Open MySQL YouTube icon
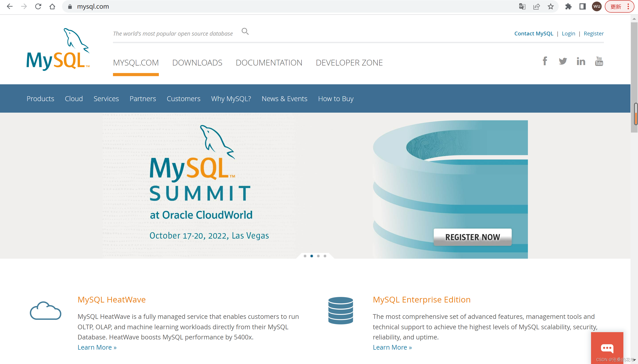 599,61
